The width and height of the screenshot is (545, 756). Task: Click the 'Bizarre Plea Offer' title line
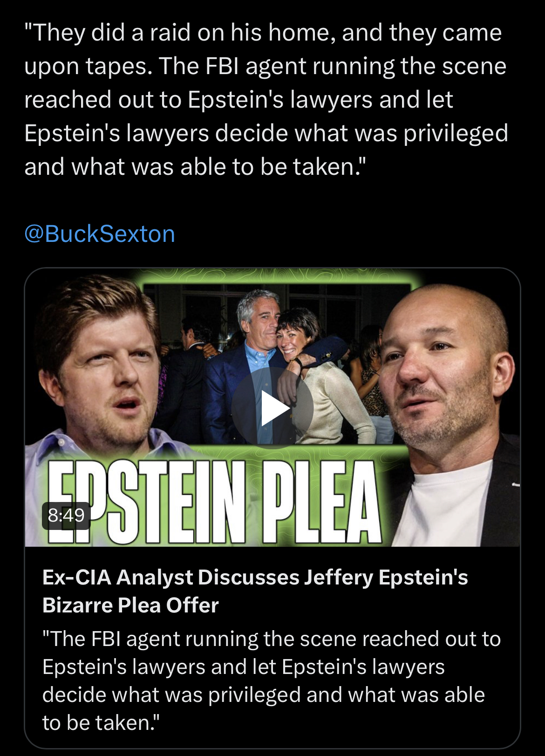(130, 605)
